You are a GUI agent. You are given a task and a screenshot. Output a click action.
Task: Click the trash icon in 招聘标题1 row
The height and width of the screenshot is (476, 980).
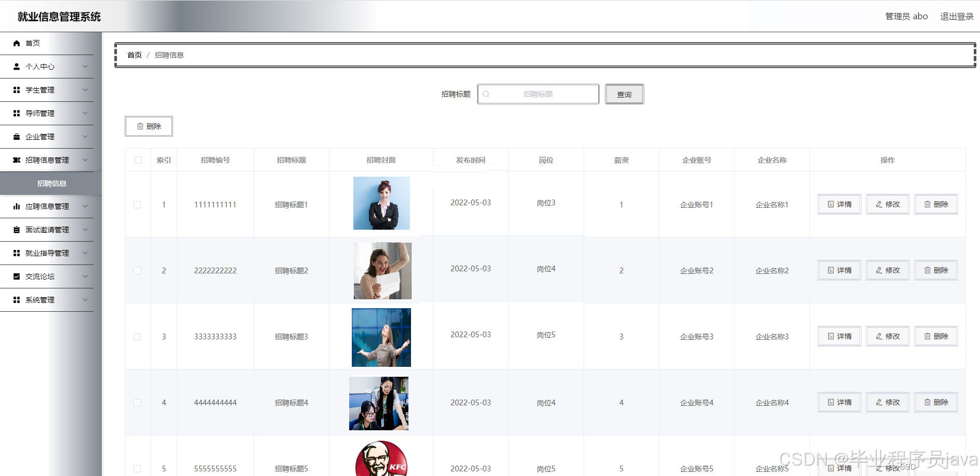tap(928, 204)
